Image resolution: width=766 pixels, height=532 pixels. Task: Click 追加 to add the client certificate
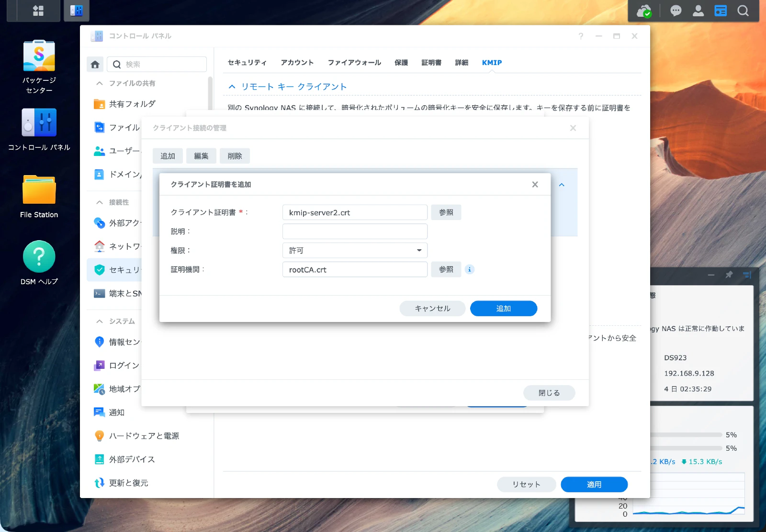coord(503,308)
